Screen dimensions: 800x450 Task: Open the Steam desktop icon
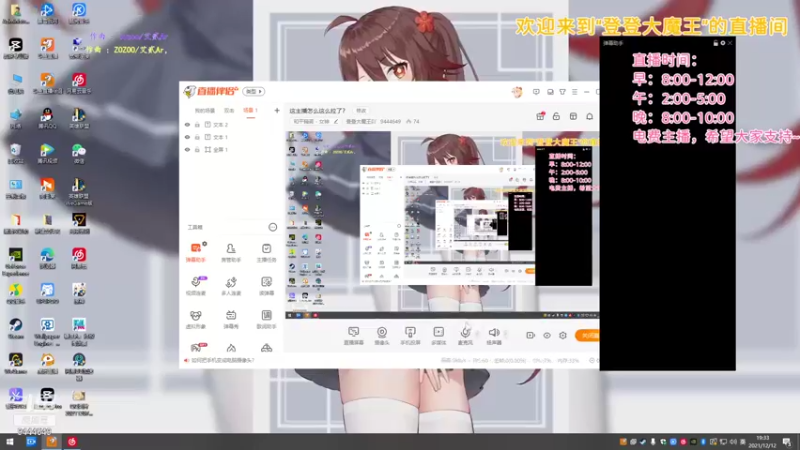[x=15, y=329]
